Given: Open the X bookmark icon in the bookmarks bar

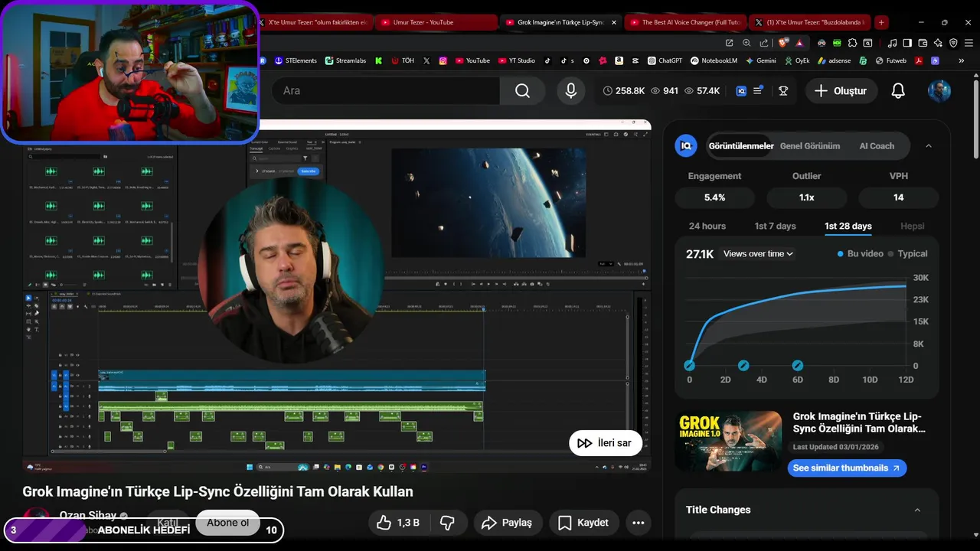Looking at the screenshot, I should [426, 60].
